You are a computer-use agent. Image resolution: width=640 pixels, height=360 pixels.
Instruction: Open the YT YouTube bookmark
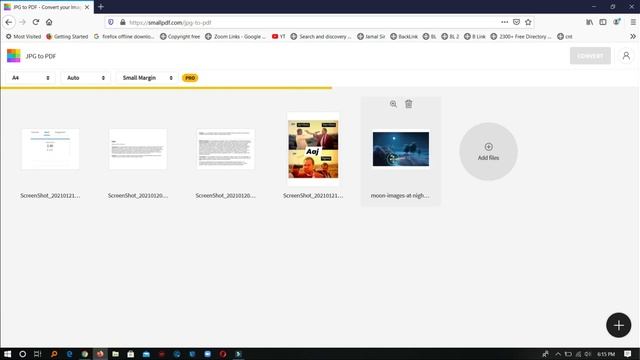coord(279,36)
